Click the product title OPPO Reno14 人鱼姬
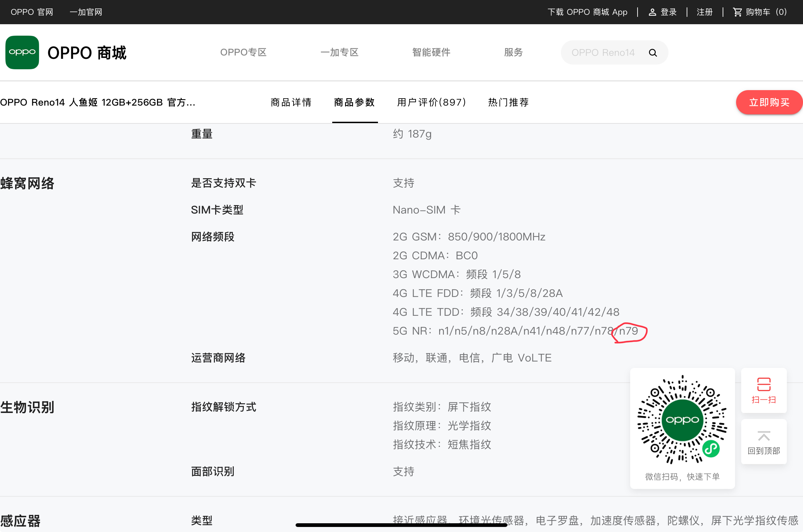Image resolution: width=803 pixels, height=532 pixels. [x=98, y=102]
